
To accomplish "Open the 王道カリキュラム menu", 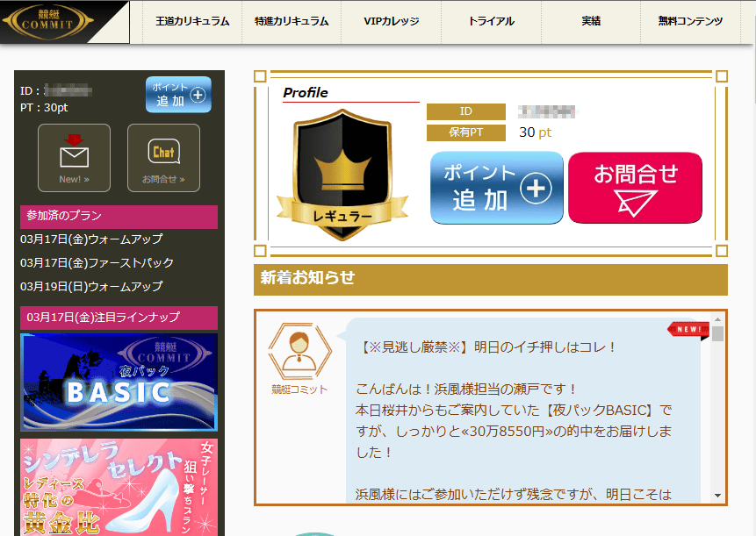I will (192, 22).
